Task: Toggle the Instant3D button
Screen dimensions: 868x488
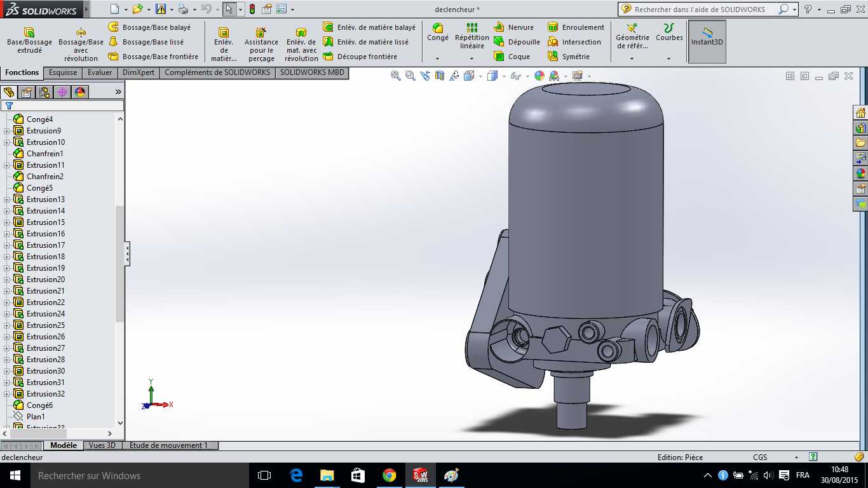Action: tap(707, 41)
